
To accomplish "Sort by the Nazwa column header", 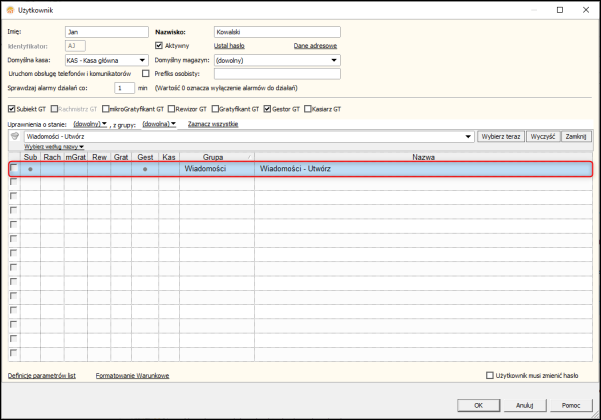I will pyautogui.click(x=423, y=157).
